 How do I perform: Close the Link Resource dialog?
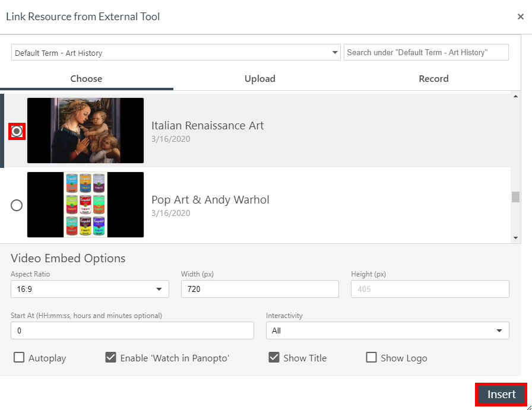pyautogui.click(x=520, y=16)
